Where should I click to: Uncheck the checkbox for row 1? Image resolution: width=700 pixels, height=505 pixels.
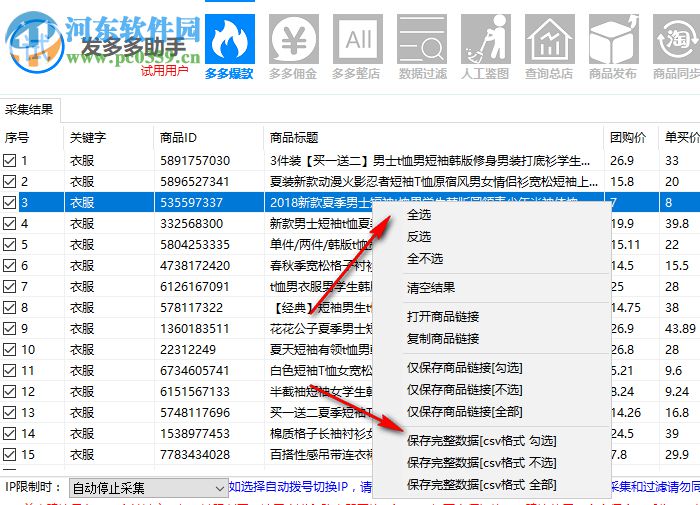point(9,160)
